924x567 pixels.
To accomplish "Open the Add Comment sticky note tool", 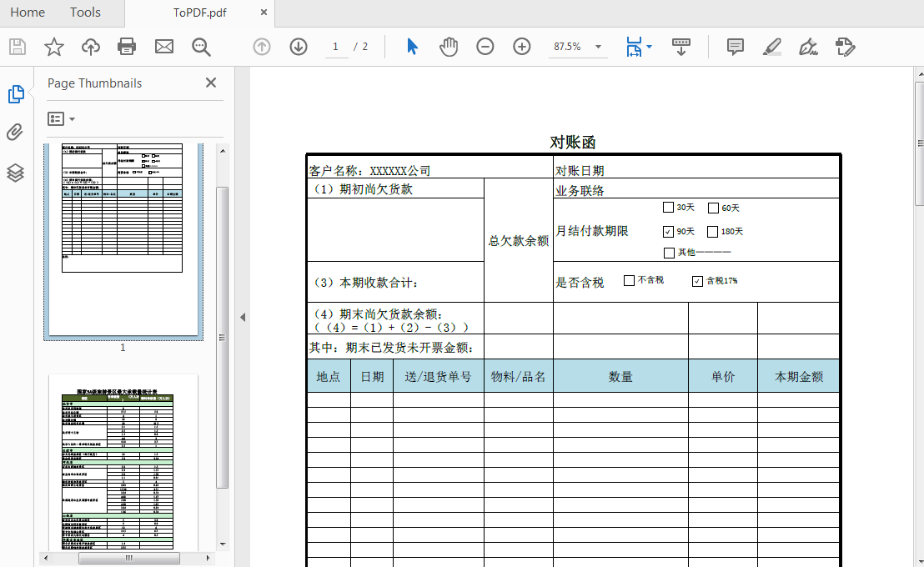I will click(x=735, y=47).
